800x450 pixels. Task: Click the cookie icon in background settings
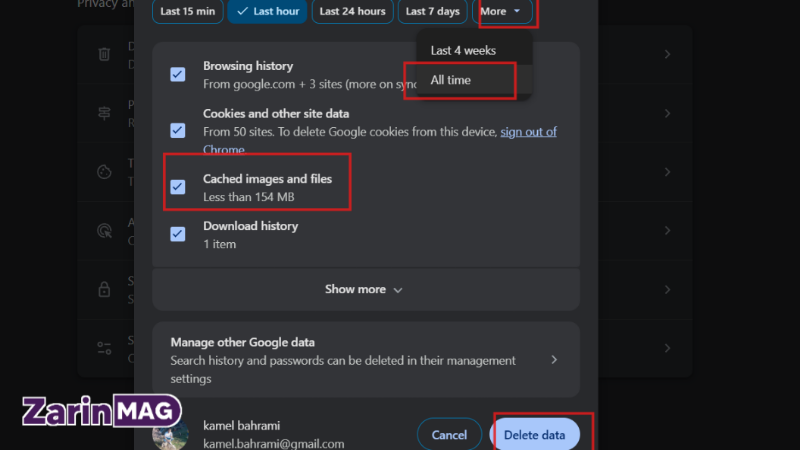pos(104,172)
